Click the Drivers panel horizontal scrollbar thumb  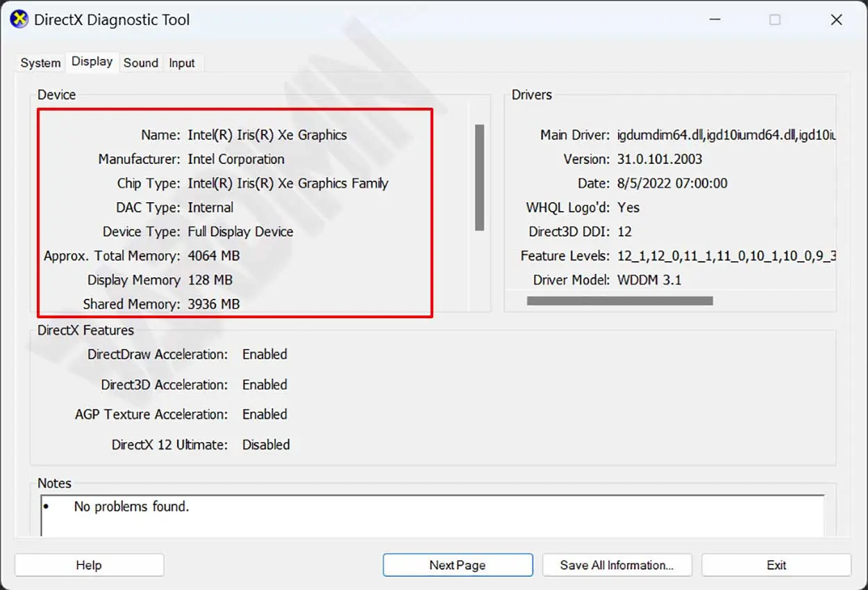(x=619, y=301)
